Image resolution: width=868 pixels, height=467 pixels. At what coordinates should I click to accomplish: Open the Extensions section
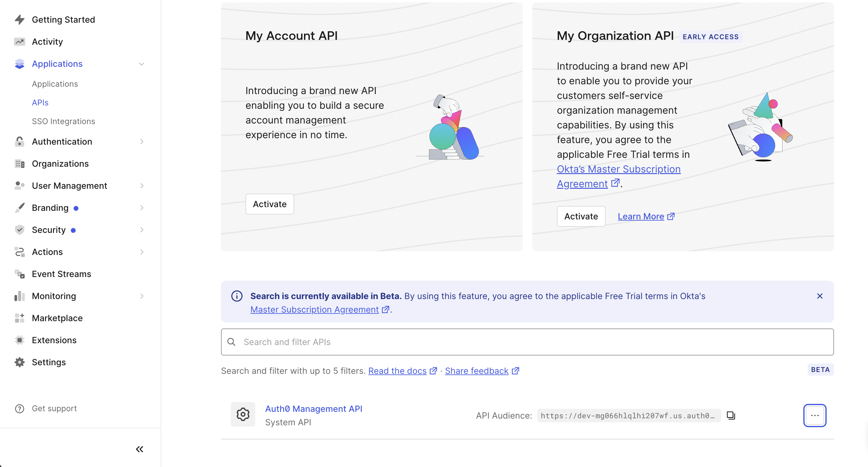coord(54,340)
